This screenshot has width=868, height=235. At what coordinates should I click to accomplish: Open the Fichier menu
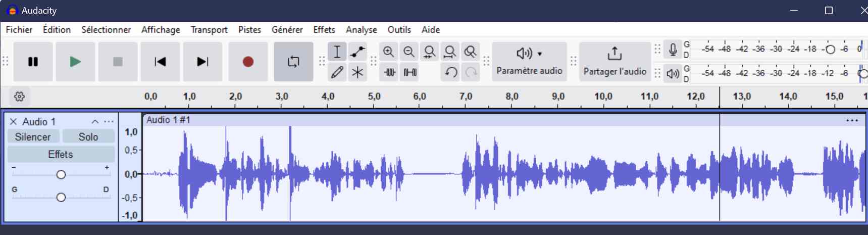tap(19, 30)
